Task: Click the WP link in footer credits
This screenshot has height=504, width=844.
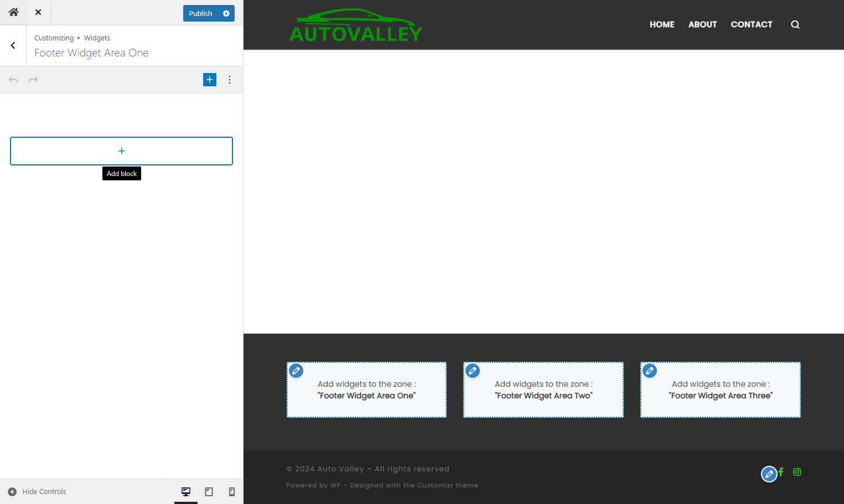Action: click(x=335, y=485)
